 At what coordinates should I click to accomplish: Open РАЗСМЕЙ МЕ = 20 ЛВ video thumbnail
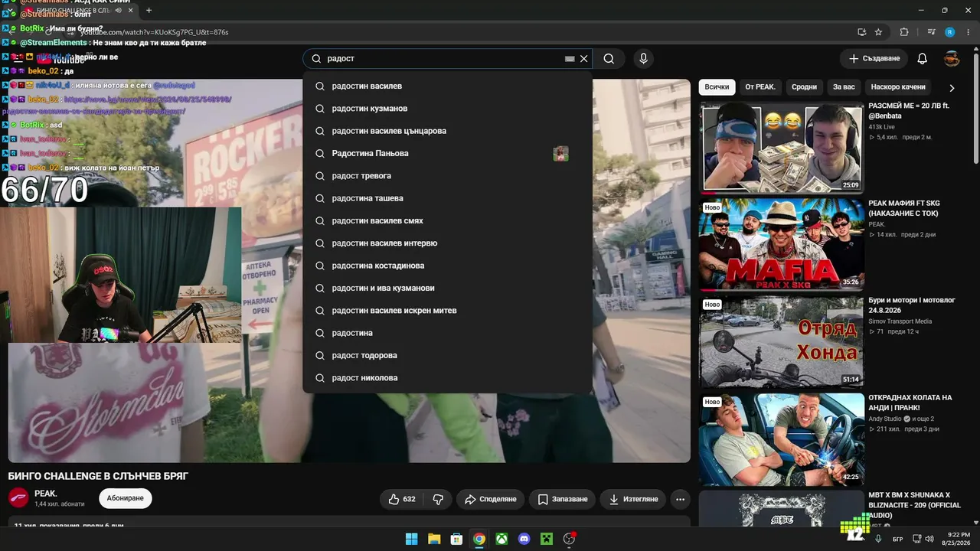pyautogui.click(x=781, y=147)
